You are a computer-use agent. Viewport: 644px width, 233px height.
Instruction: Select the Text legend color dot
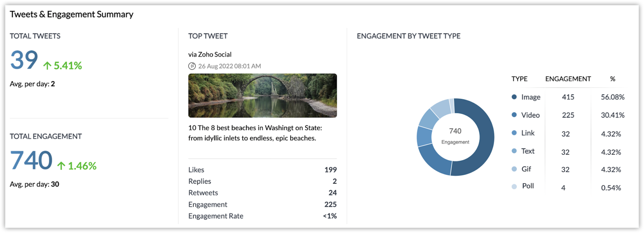pyautogui.click(x=514, y=151)
